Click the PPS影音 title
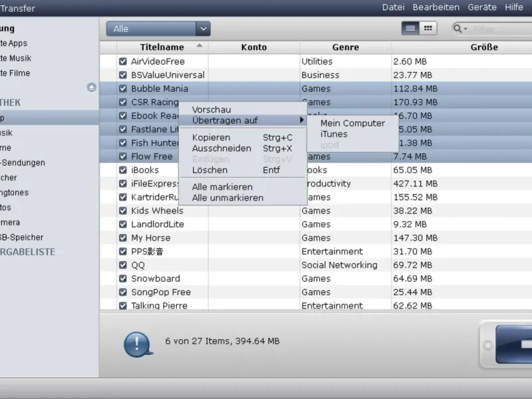Viewport: 532px width, 399px height. (x=147, y=251)
